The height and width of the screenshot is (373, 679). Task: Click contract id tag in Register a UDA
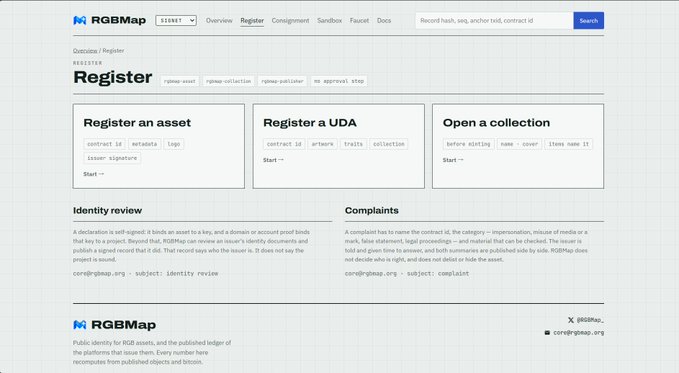(x=284, y=144)
